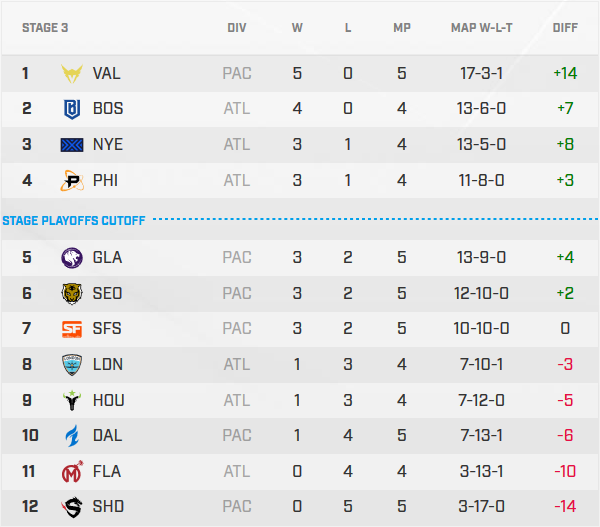Click the Gladiators (GLA) purple logo
The height and width of the screenshot is (527, 600).
pos(73,257)
